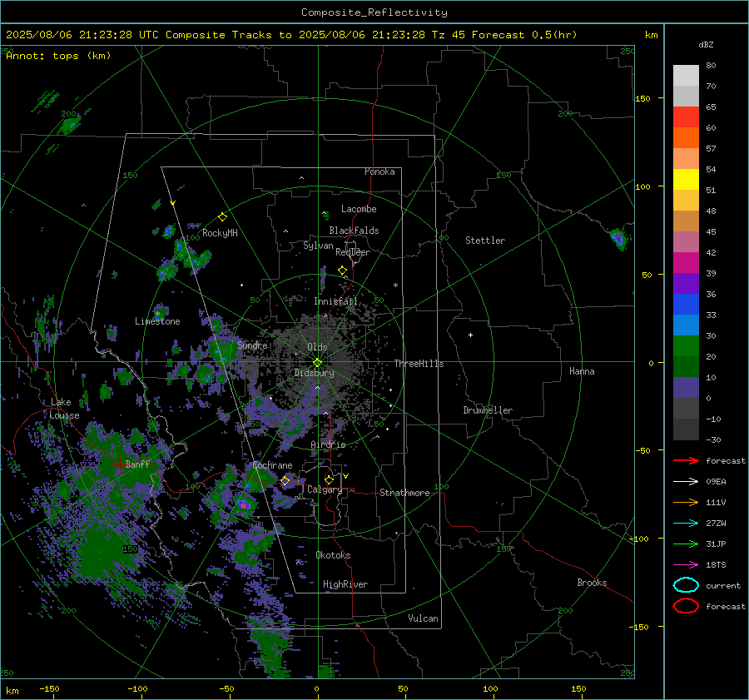Click the red forecast ellipse icon
749x700 pixels.
point(686,606)
